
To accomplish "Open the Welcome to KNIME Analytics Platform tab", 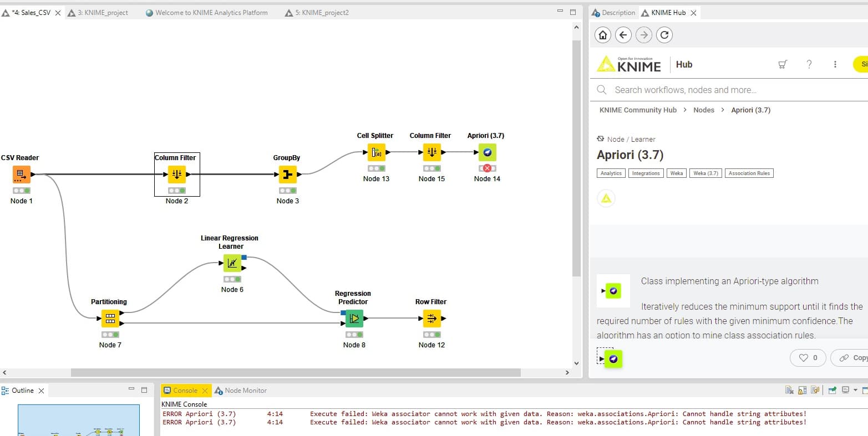I will (206, 12).
